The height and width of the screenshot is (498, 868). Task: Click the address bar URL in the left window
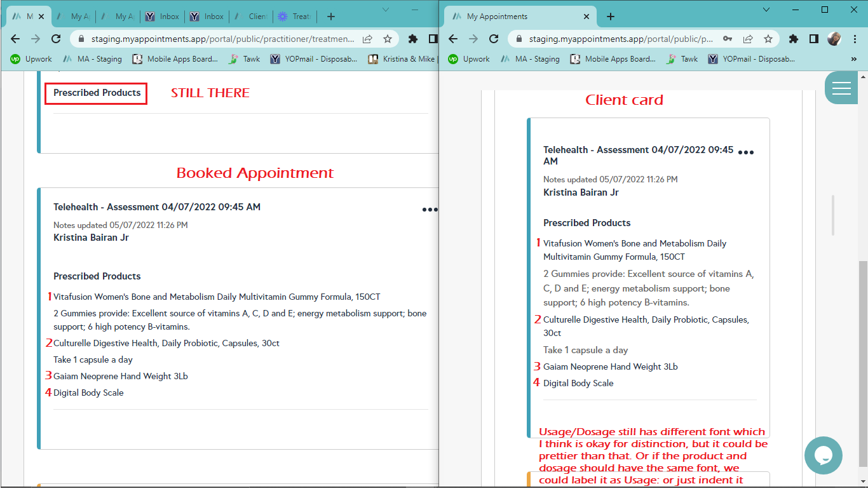[222, 39]
